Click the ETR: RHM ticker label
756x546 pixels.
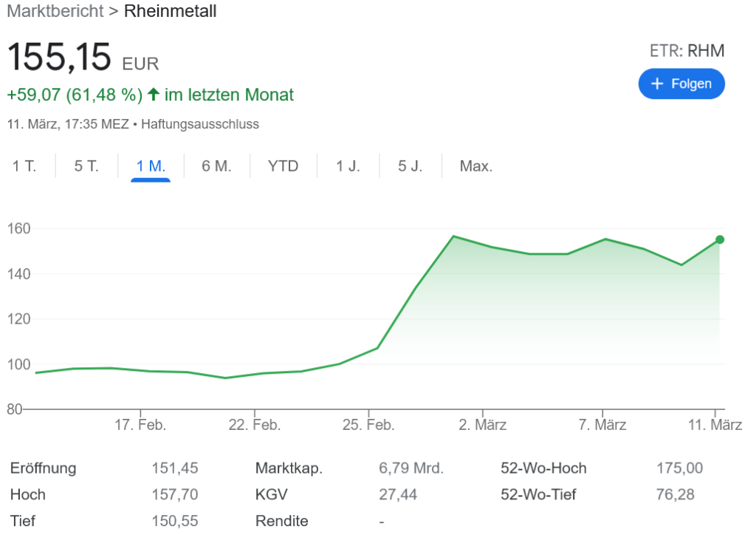(687, 51)
